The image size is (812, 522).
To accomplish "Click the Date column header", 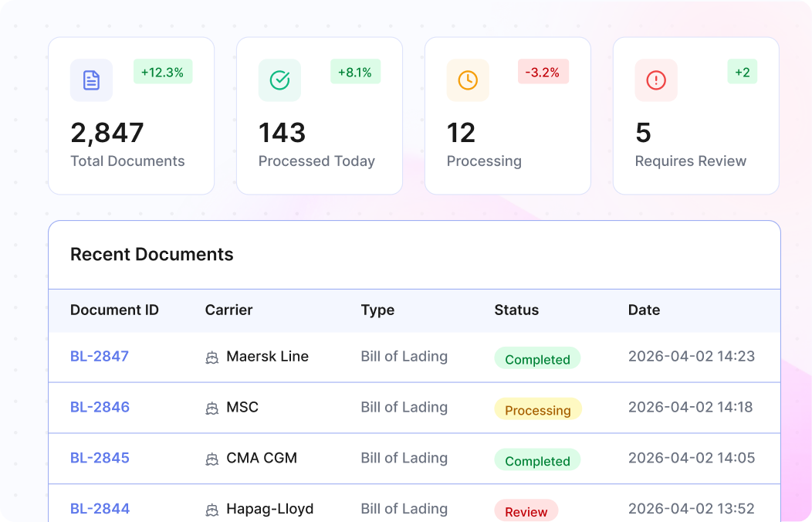I will tap(644, 310).
